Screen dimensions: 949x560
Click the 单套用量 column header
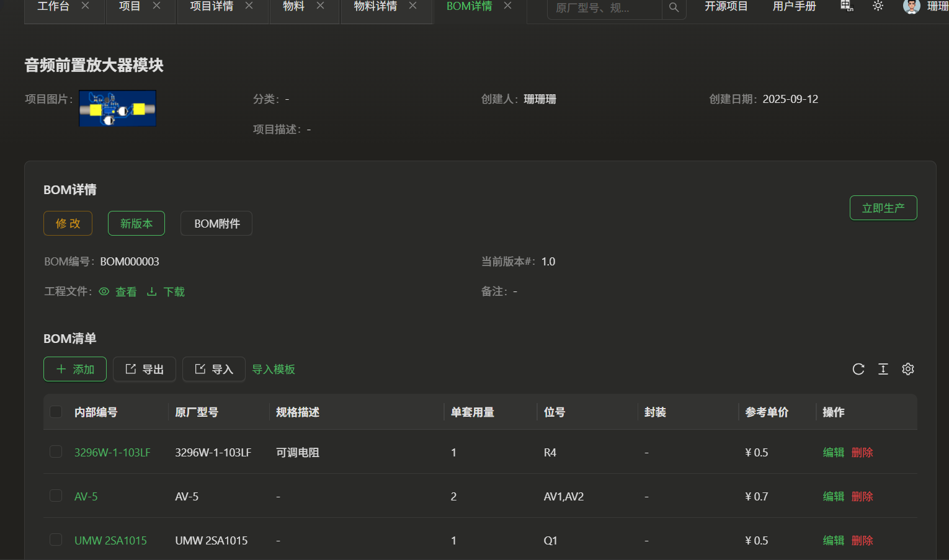click(x=473, y=412)
